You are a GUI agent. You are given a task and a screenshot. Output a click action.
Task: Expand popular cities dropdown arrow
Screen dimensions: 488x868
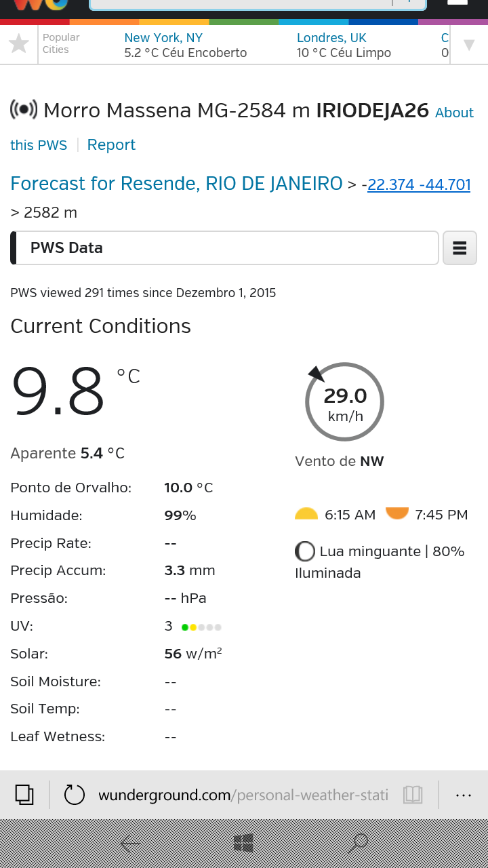pyautogui.click(x=468, y=45)
